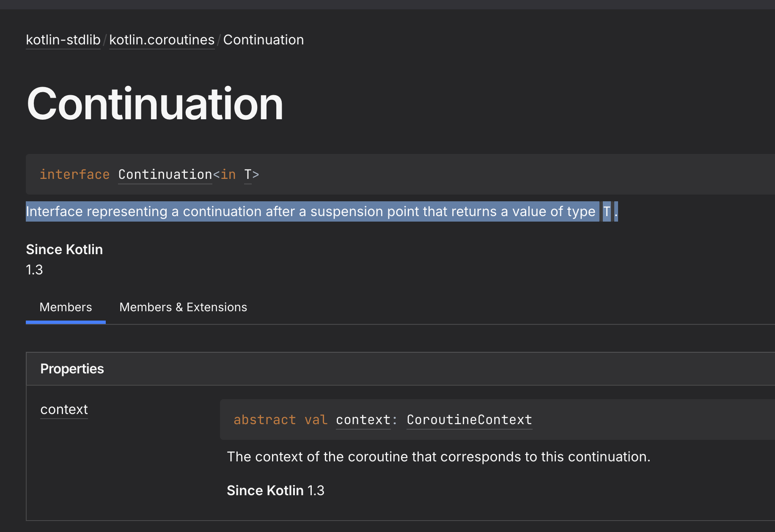Click Continuation link in interface signature
The height and width of the screenshot is (532, 775).
[x=165, y=175]
